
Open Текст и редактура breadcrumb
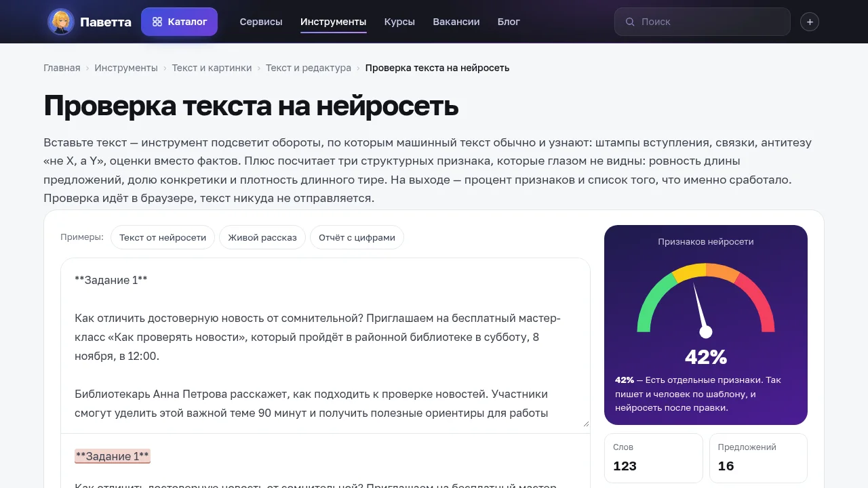pos(309,68)
